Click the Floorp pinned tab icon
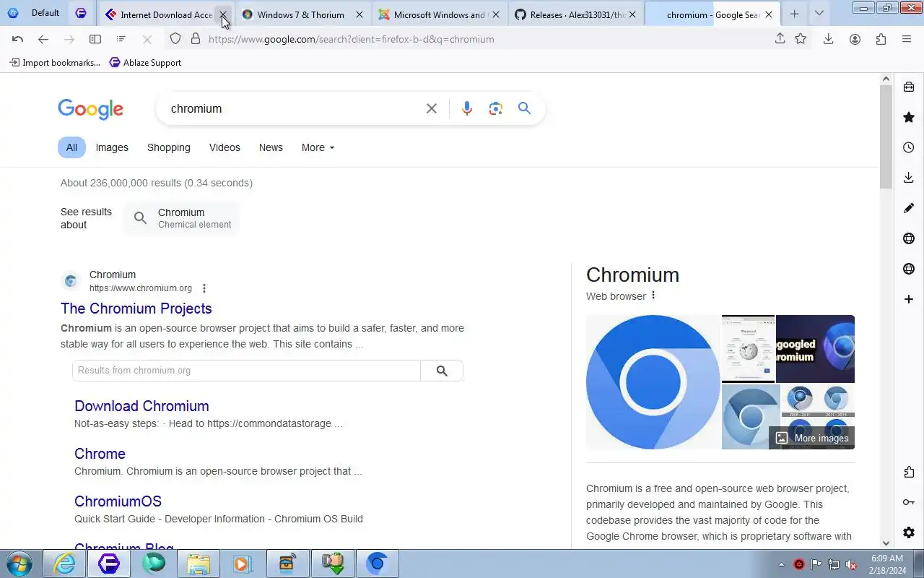 pos(81,14)
